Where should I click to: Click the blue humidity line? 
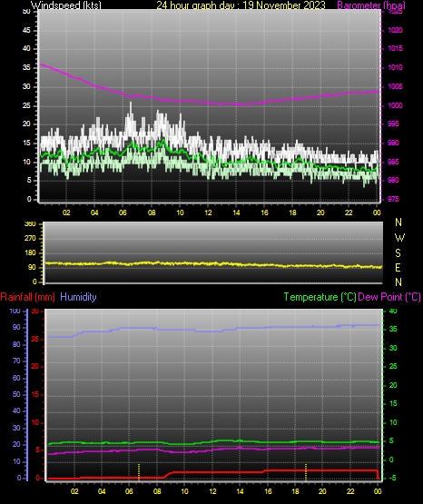(x=212, y=330)
